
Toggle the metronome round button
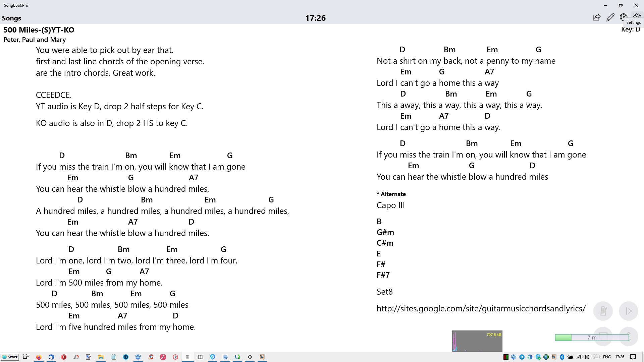click(x=603, y=311)
